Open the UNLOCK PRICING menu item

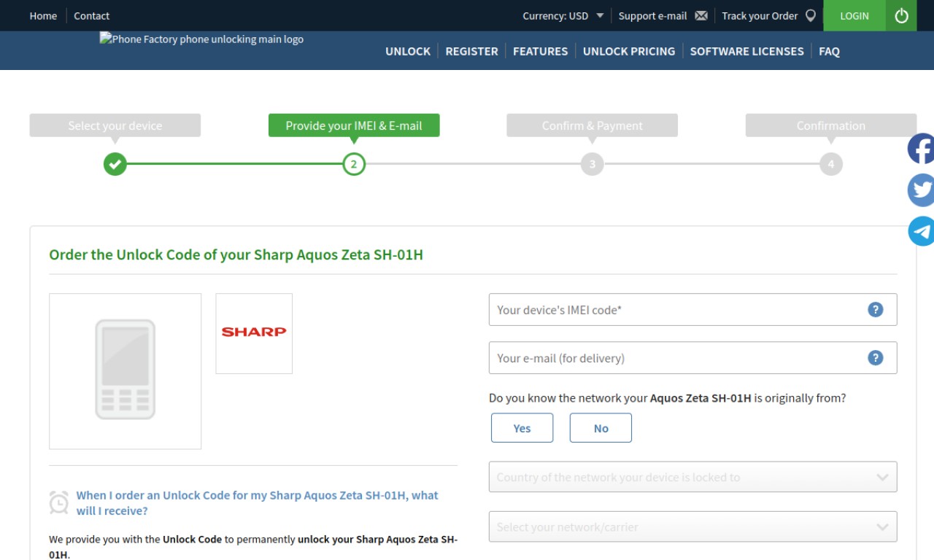point(629,51)
